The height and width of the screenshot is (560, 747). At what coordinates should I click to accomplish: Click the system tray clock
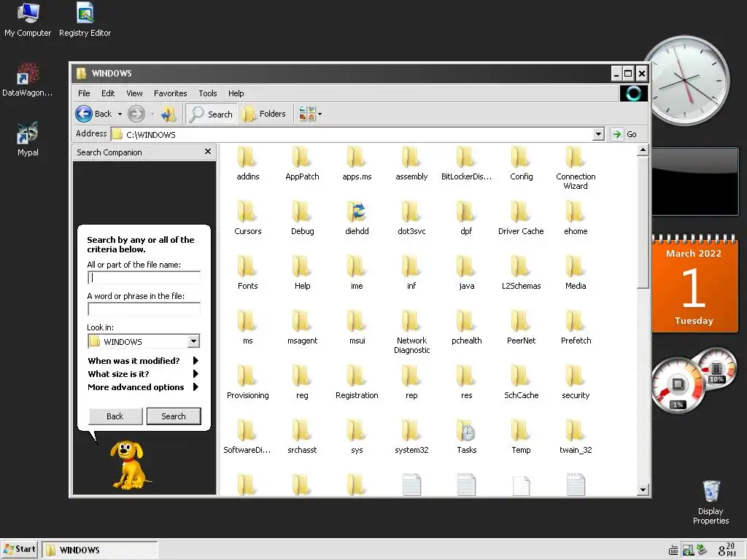pyautogui.click(x=727, y=550)
